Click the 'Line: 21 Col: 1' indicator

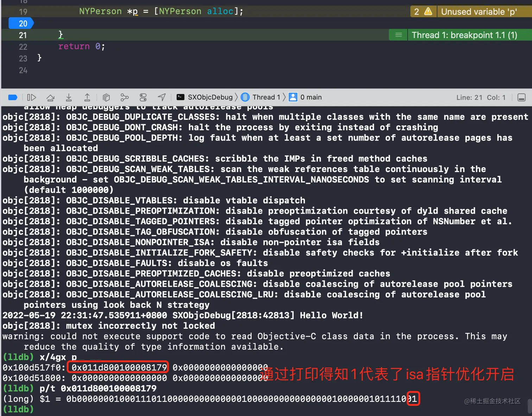(481, 97)
